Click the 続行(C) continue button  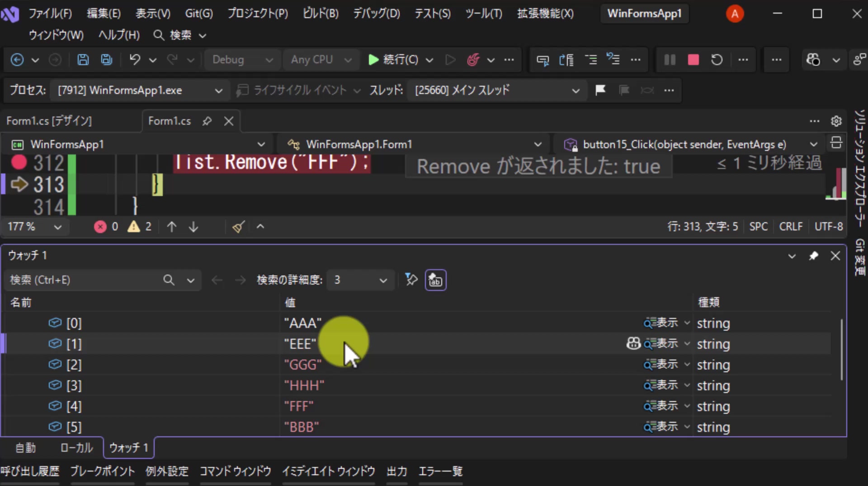click(x=393, y=60)
